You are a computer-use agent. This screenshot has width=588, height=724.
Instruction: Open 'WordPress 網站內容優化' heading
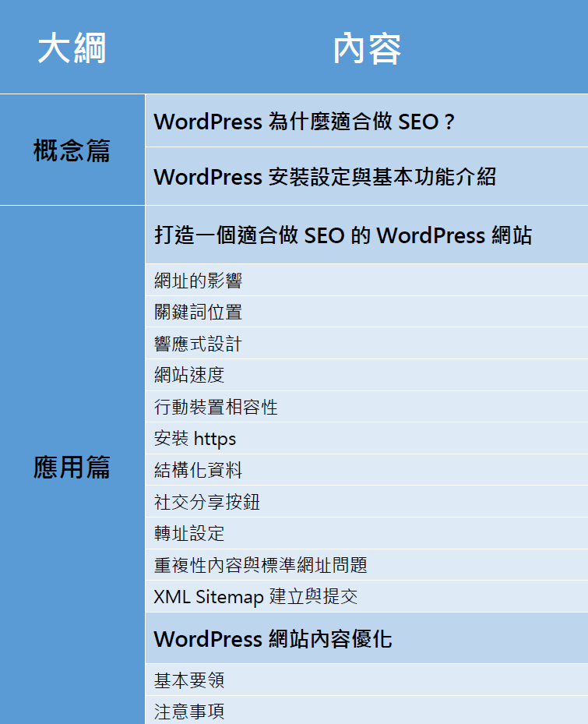click(x=273, y=639)
